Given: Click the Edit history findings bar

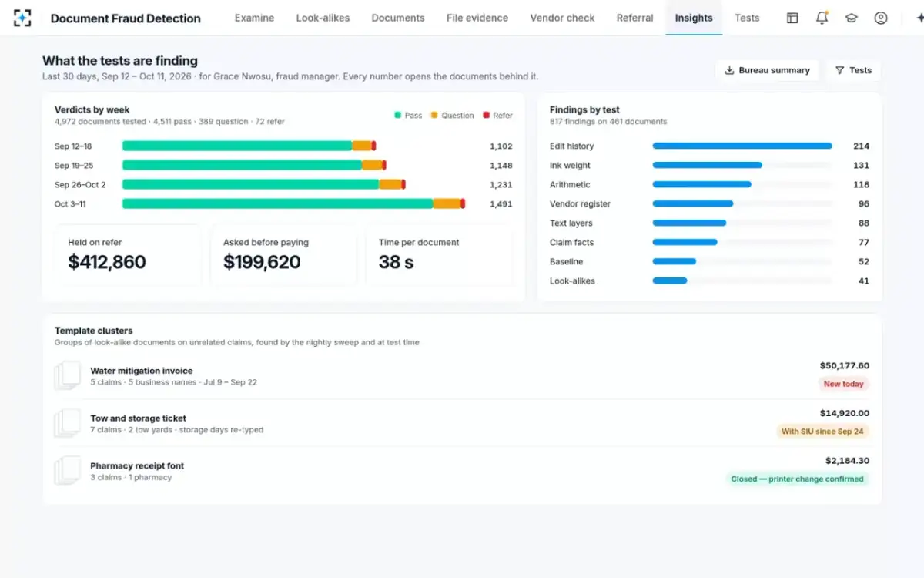Looking at the screenshot, I should click(x=742, y=146).
